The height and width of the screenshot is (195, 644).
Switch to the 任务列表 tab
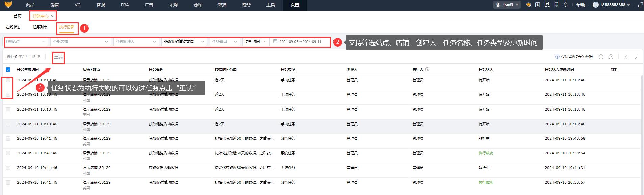(x=40, y=27)
